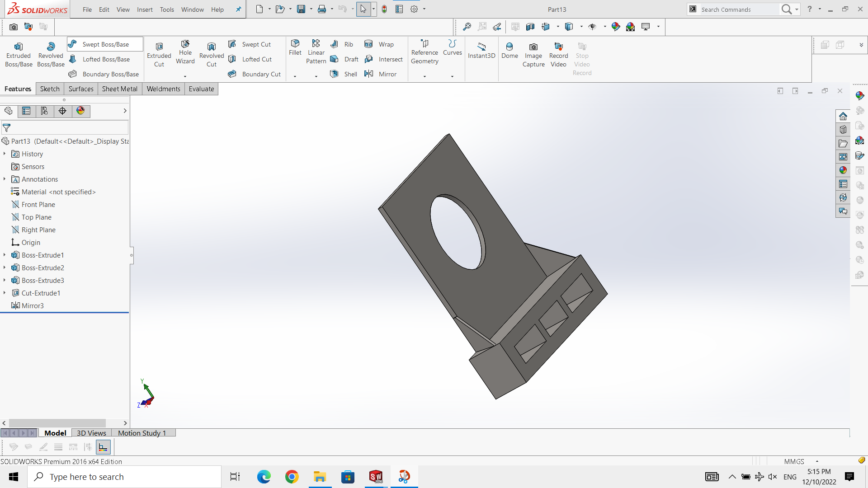Open Google Chrome from taskbar
Image resolution: width=868 pixels, height=488 pixels.
click(292, 477)
